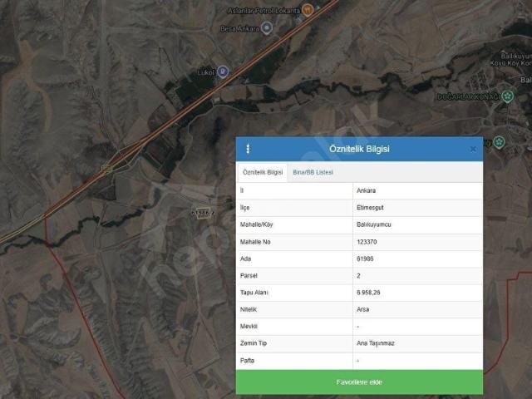Viewport: 532px width, 399px height.
Task: Click the Balıkuyumcu Köyü place label on map
Action: tap(511, 59)
